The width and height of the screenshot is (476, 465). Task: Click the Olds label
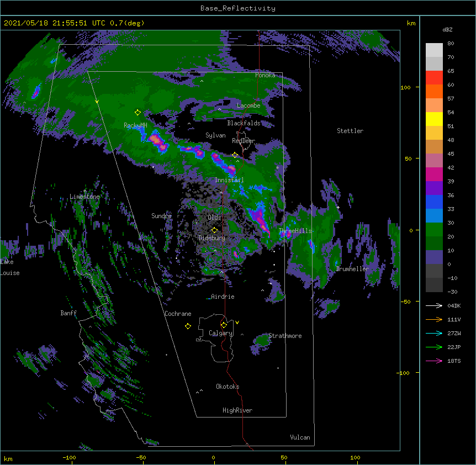pyautogui.click(x=214, y=218)
